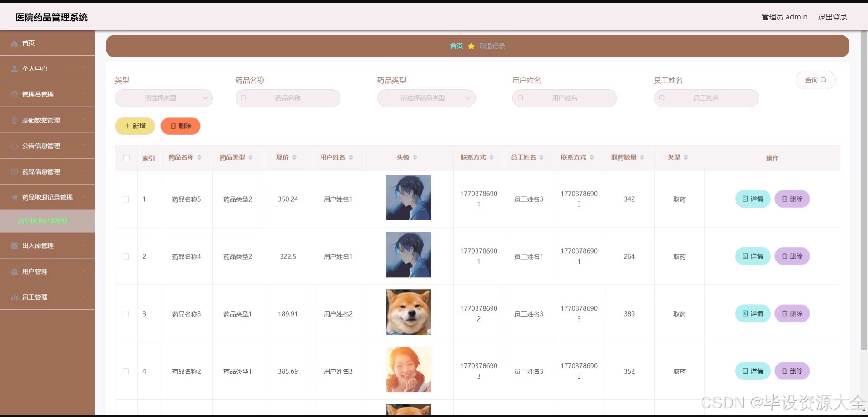
Task: Click the 350.24 price cell
Action: click(x=288, y=199)
